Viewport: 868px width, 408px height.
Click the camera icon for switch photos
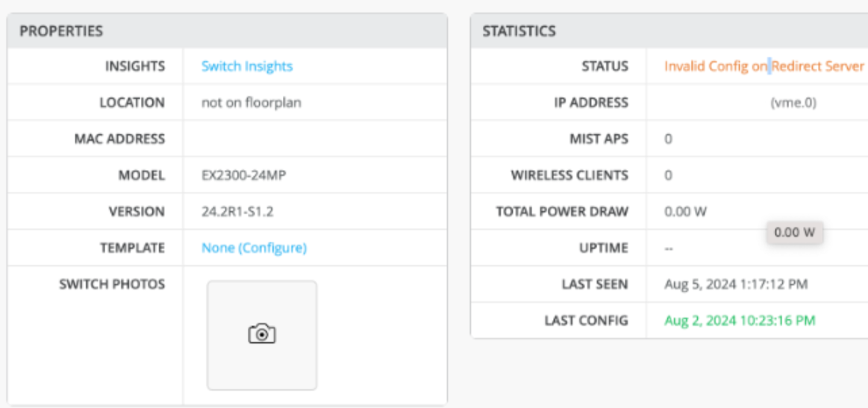click(261, 334)
